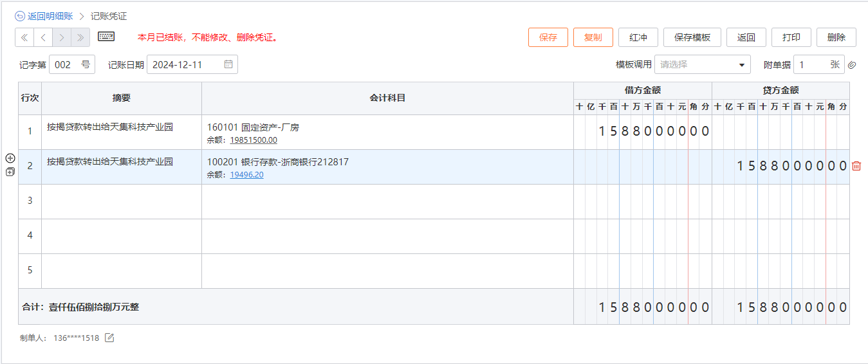The height and width of the screenshot is (364, 868).
Task: Click the add row plus icon
Action: [10, 158]
